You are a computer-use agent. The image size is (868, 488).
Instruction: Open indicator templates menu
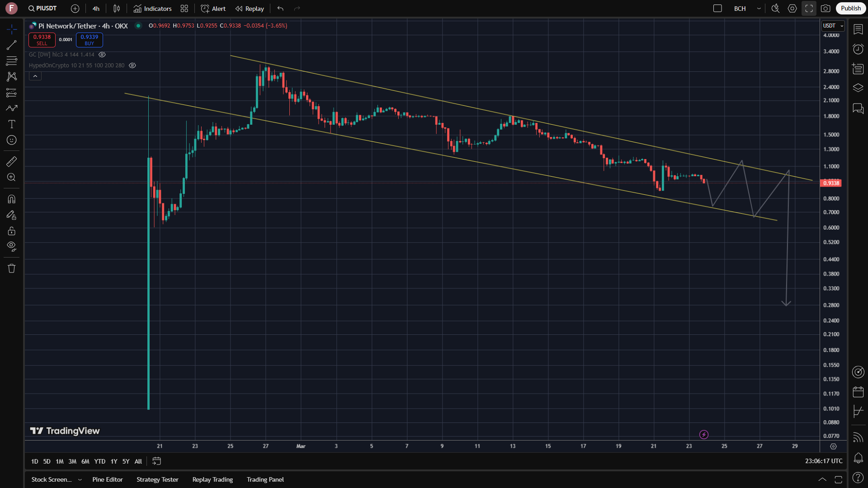click(x=184, y=9)
